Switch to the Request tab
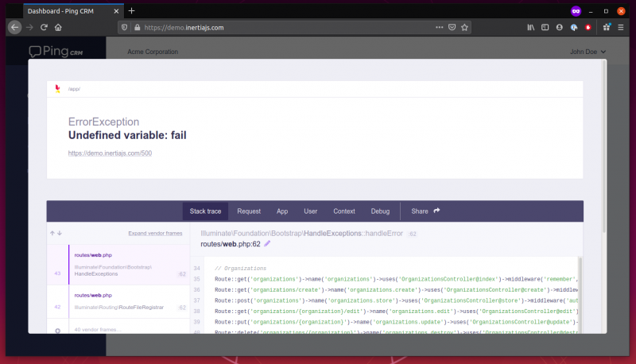636x364 pixels. (249, 211)
